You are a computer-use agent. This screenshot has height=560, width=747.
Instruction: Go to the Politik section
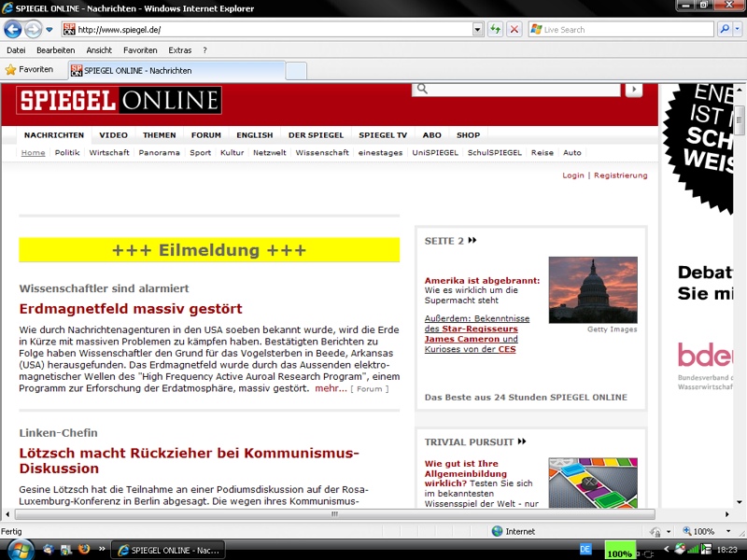[x=67, y=153]
